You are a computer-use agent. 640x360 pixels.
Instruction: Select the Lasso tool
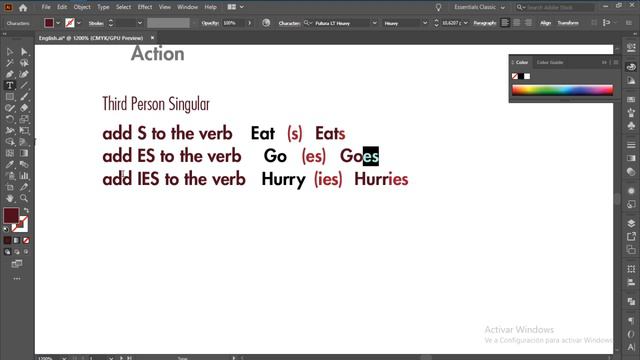coord(24,63)
